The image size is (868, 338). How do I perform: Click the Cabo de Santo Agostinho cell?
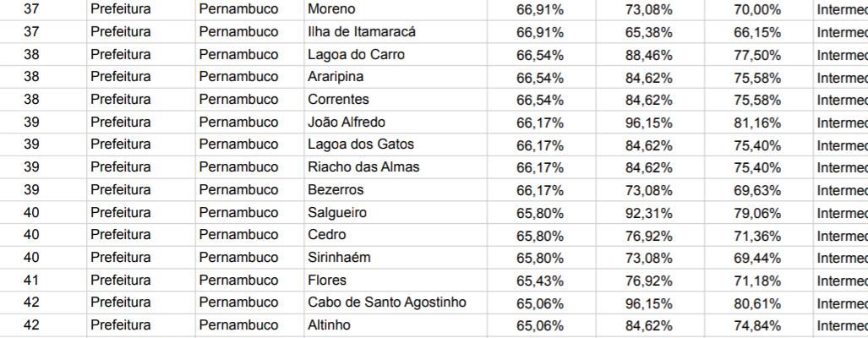[396, 303]
